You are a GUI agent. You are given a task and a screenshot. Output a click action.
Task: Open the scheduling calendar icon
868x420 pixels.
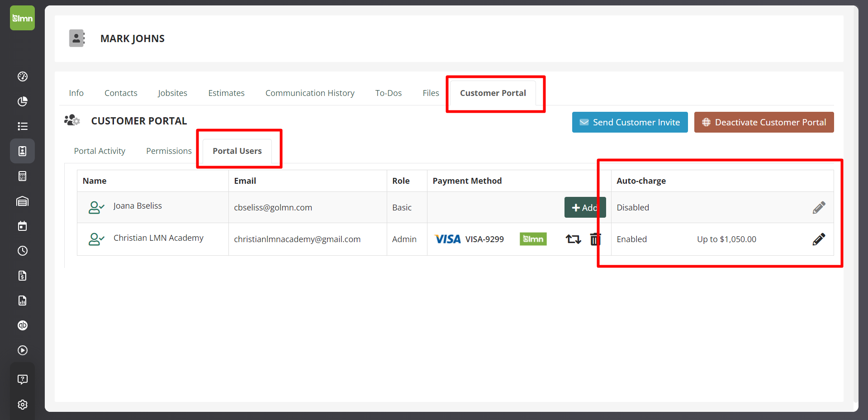[x=22, y=226]
